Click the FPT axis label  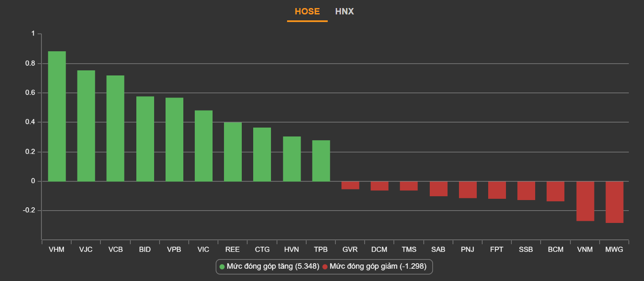(x=497, y=250)
